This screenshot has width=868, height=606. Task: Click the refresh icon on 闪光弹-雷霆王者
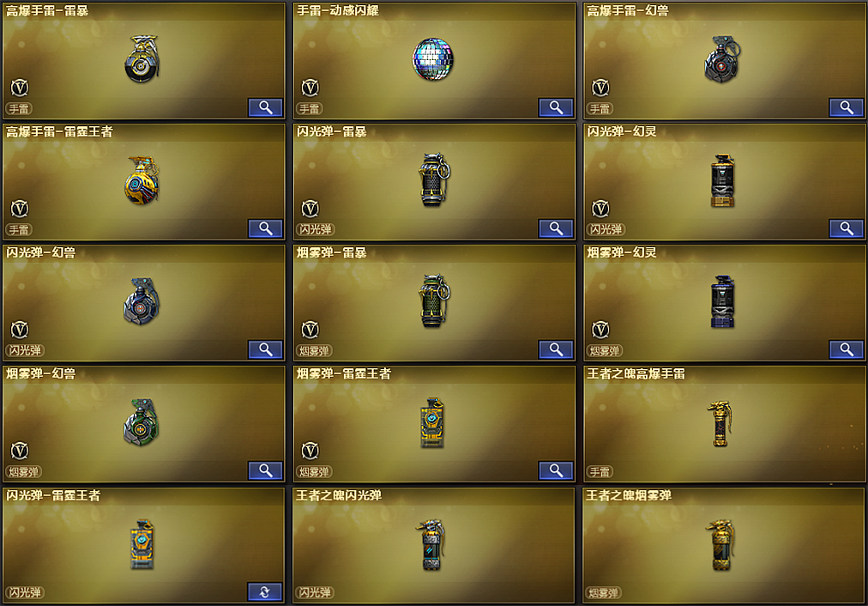pyautogui.click(x=265, y=591)
